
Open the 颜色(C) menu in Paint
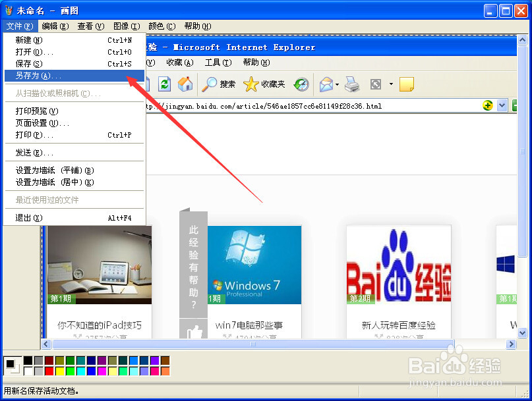[x=162, y=26]
